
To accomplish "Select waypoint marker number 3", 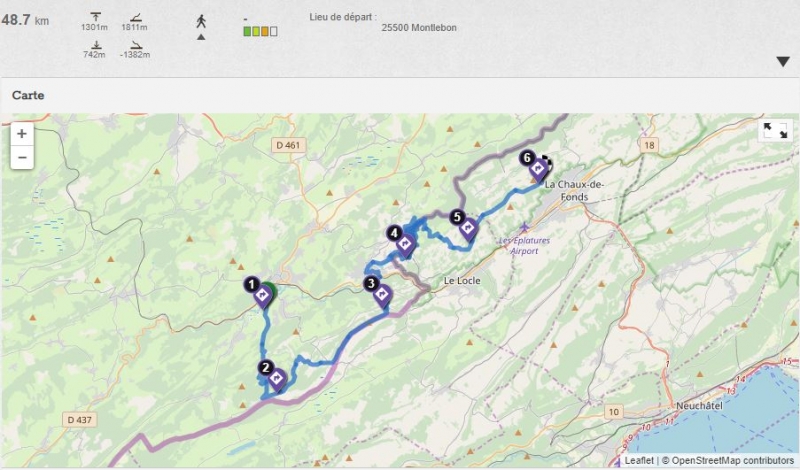I will click(383, 295).
